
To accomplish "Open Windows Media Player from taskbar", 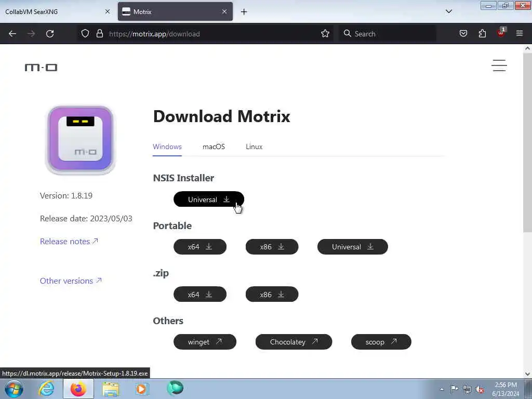I will coord(142,389).
